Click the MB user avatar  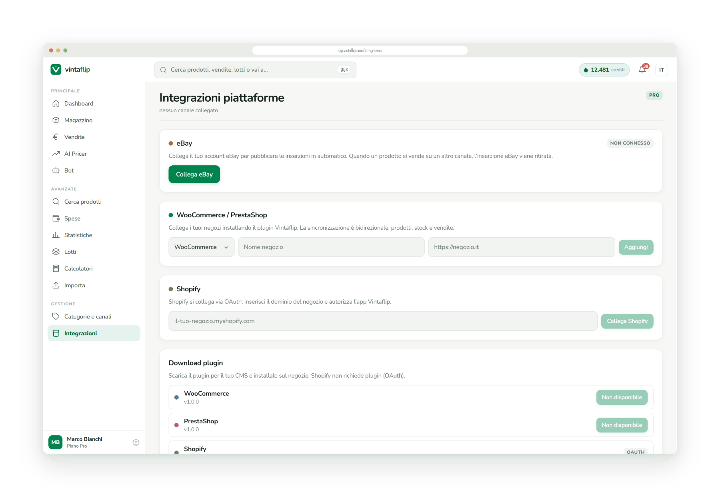click(x=55, y=442)
